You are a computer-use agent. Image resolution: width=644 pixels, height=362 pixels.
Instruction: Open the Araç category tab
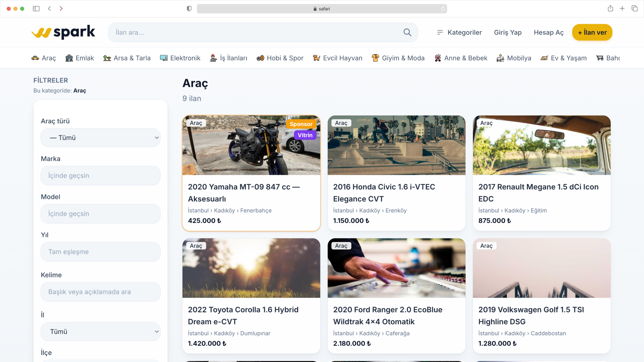44,58
